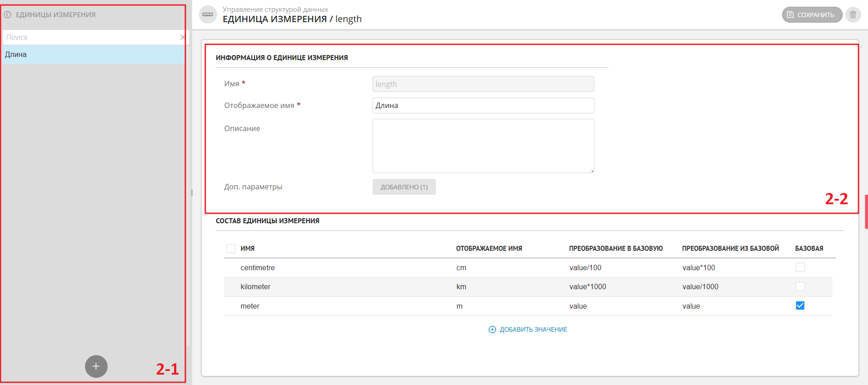Click the ruler icon in header
The image size is (868, 385).
(x=208, y=15)
